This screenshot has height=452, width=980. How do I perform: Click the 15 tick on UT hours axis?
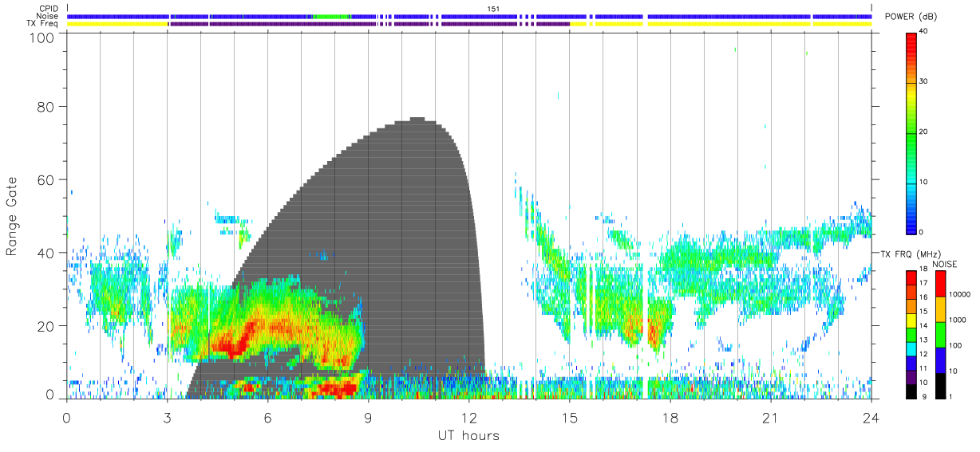[x=570, y=417]
